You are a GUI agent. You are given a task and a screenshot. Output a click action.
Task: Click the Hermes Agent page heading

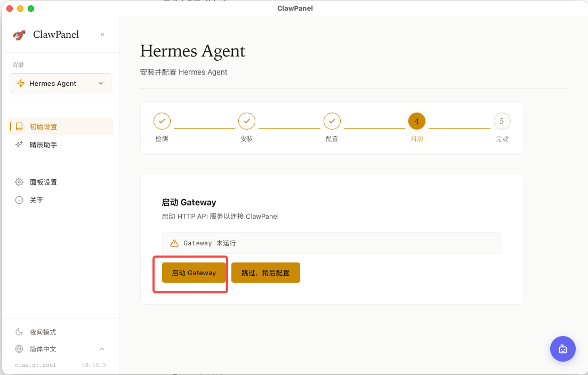point(193,51)
